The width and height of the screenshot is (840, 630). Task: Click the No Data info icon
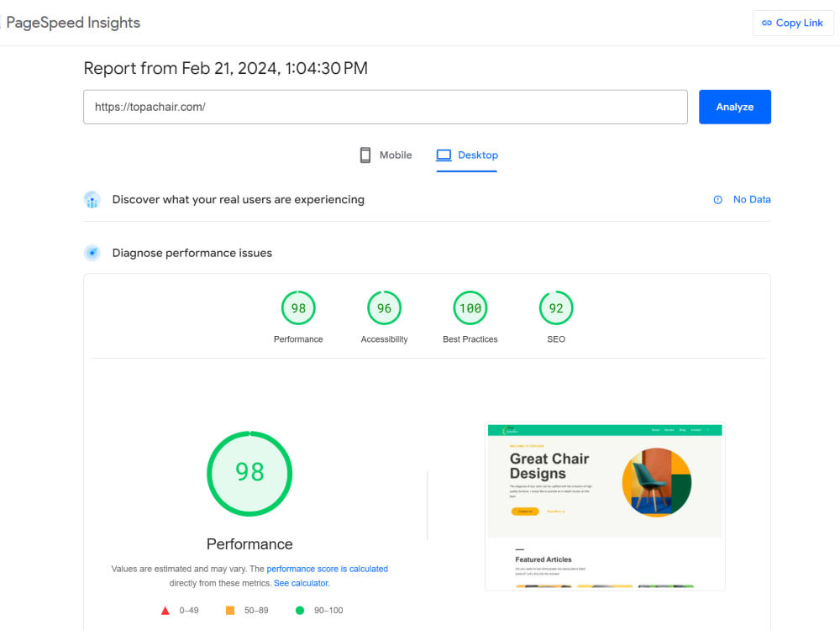click(718, 200)
